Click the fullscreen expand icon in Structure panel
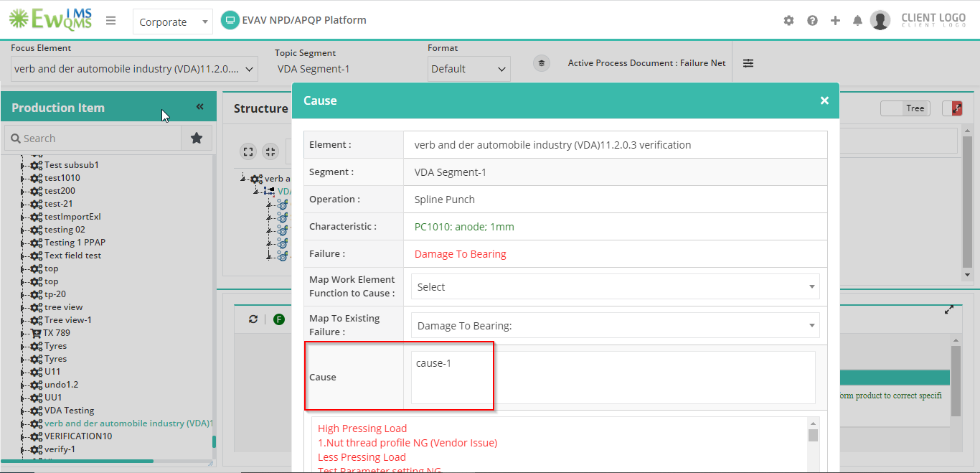The width and height of the screenshot is (980, 473). (x=248, y=151)
